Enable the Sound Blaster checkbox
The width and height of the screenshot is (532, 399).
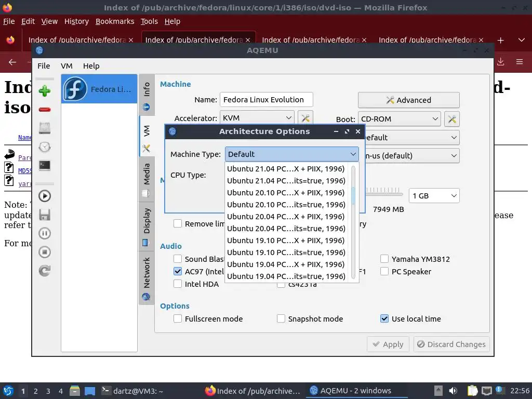tap(178, 259)
